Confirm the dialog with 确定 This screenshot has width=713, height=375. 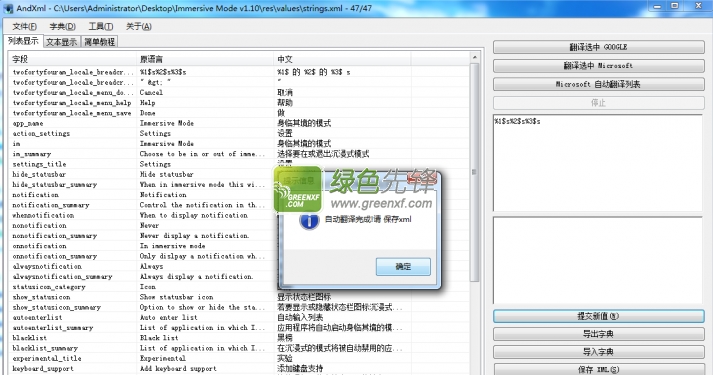tap(403, 266)
